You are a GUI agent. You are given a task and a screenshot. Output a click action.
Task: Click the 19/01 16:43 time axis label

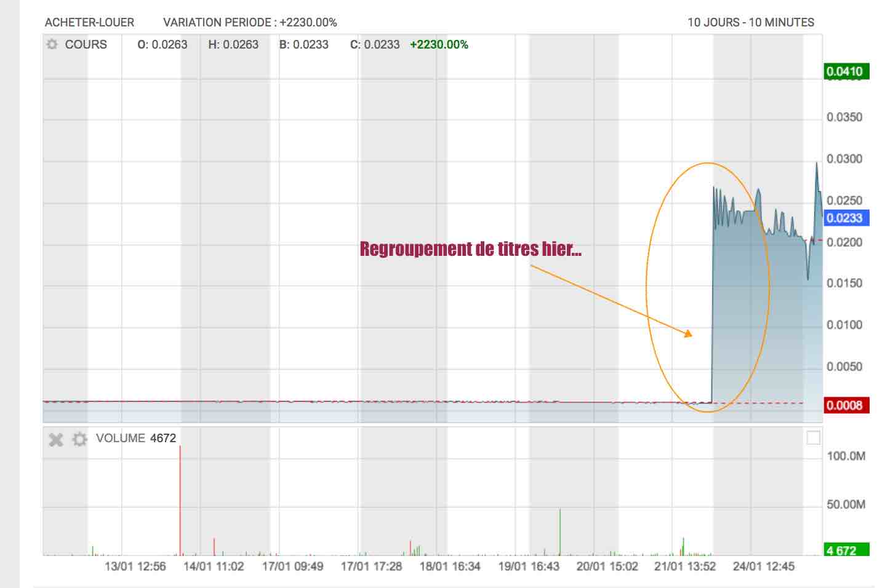[529, 566]
